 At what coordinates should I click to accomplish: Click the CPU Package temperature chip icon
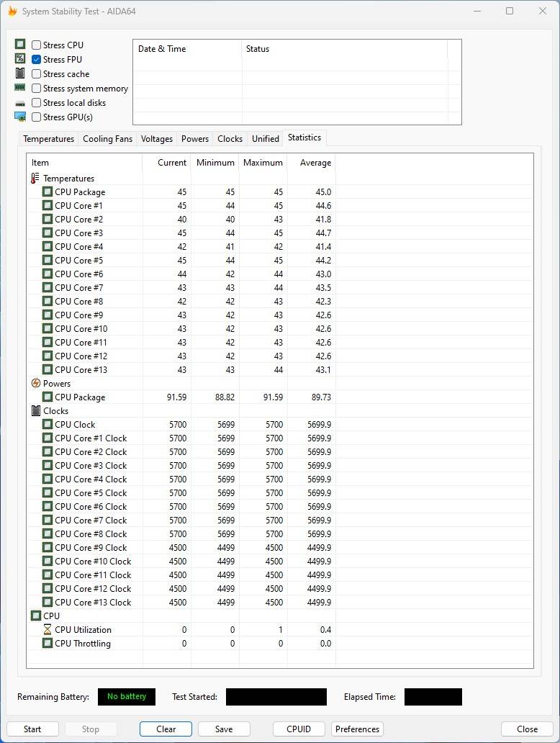click(48, 192)
